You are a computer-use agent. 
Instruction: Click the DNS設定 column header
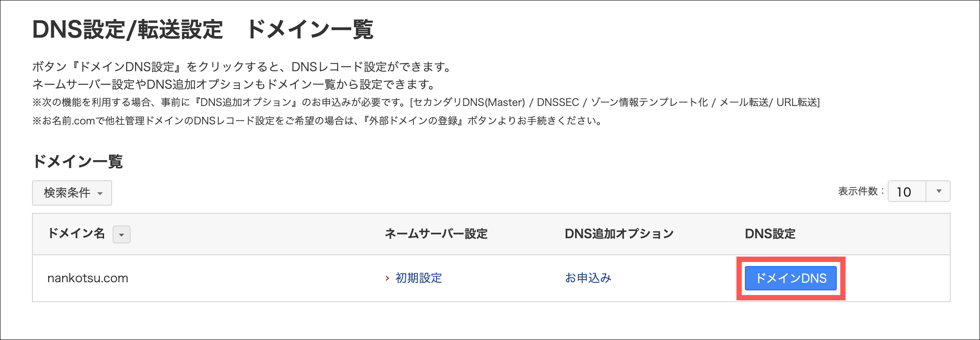pyautogui.click(x=770, y=234)
